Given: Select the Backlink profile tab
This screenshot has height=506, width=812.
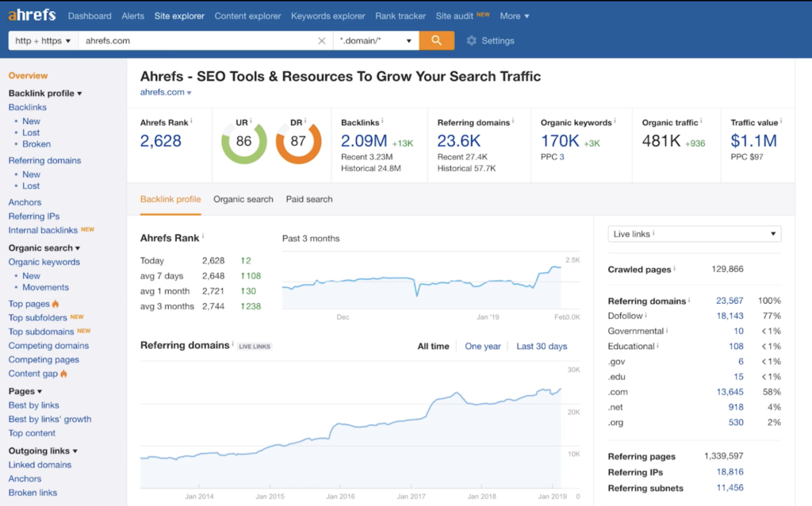Looking at the screenshot, I should (x=170, y=199).
